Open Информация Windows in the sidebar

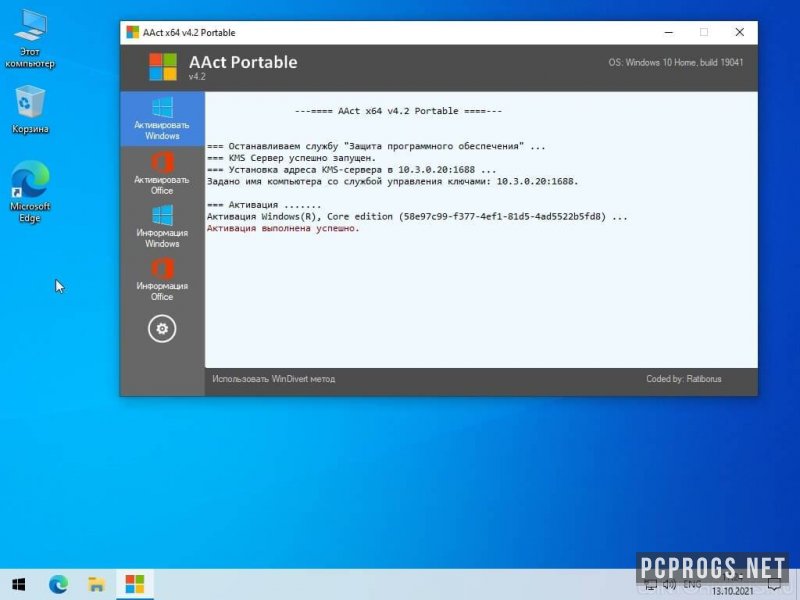[x=162, y=227]
